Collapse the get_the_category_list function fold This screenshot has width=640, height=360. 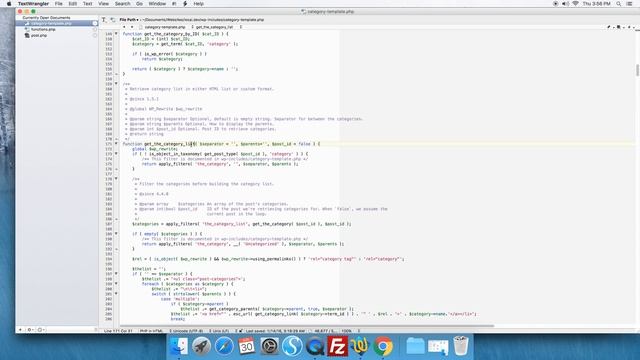(116, 144)
